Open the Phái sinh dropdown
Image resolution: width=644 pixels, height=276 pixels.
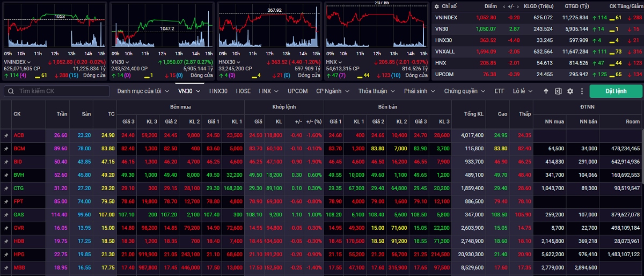420,91
